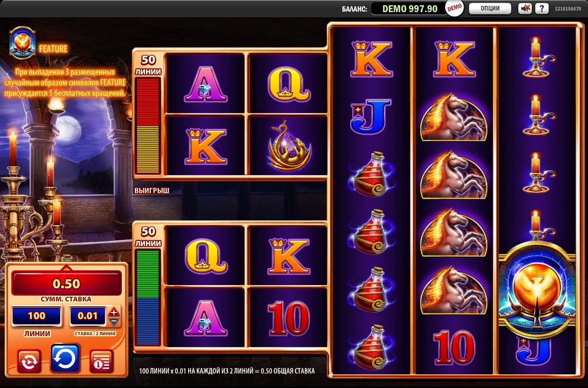Screen dimensions: 588x388
Task: Open help with the question mark button
Action: tap(542, 8)
